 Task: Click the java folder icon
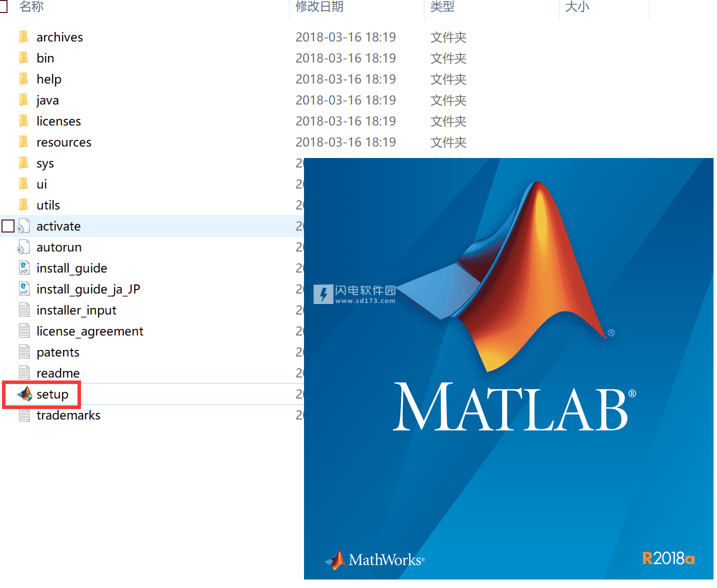[x=23, y=100]
